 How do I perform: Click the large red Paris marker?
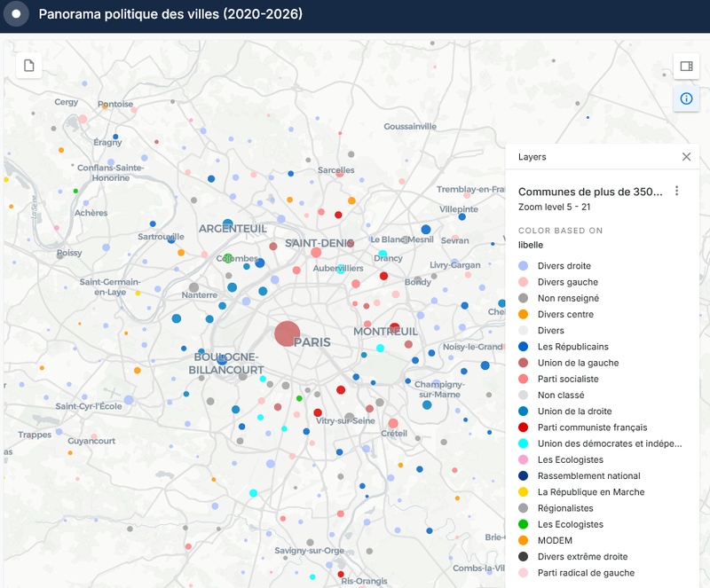point(287,333)
